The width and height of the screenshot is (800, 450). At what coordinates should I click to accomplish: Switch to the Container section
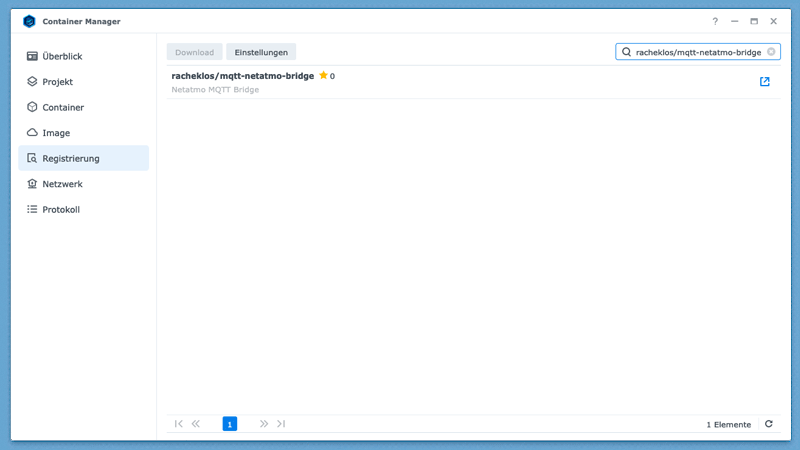(x=63, y=107)
